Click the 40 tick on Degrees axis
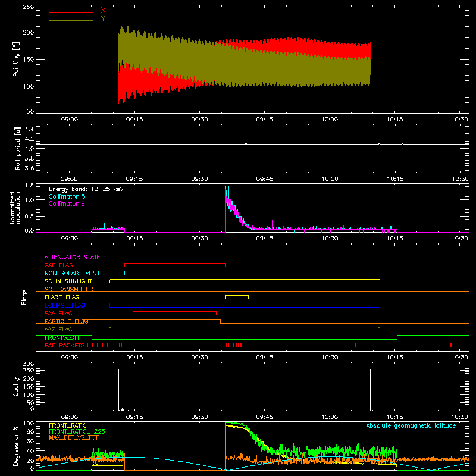Viewport: 476px width, 476px height. [30, 451]
